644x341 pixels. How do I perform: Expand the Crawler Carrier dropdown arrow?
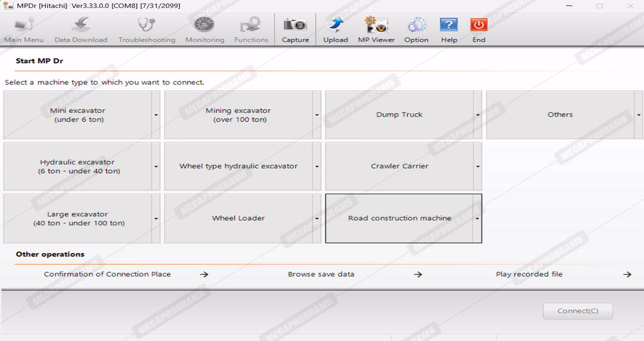coord(478,166)
